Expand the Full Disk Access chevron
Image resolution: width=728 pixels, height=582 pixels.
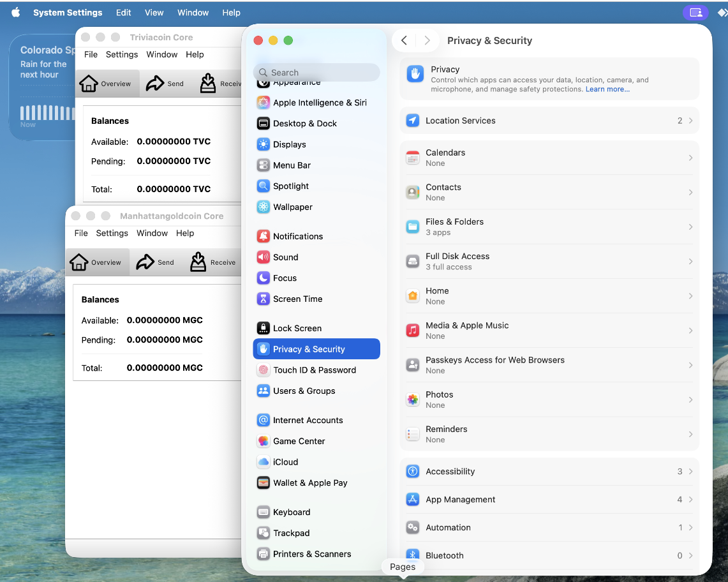click(x=691, y=262)
